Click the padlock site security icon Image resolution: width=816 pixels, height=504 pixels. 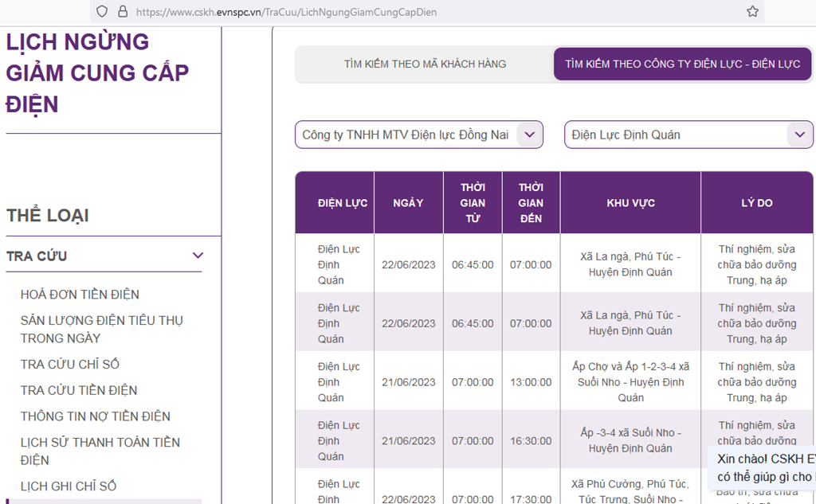coord(123,11)
